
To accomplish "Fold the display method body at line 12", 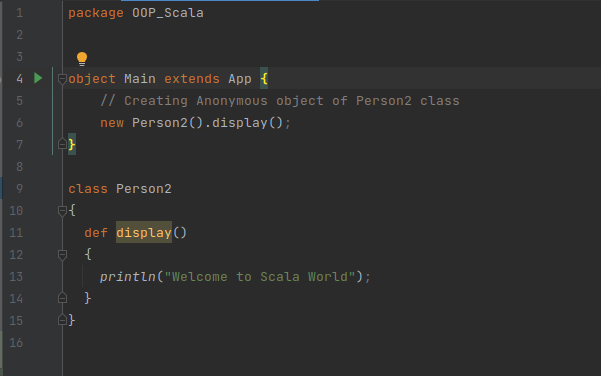I will tap(62, 254).
